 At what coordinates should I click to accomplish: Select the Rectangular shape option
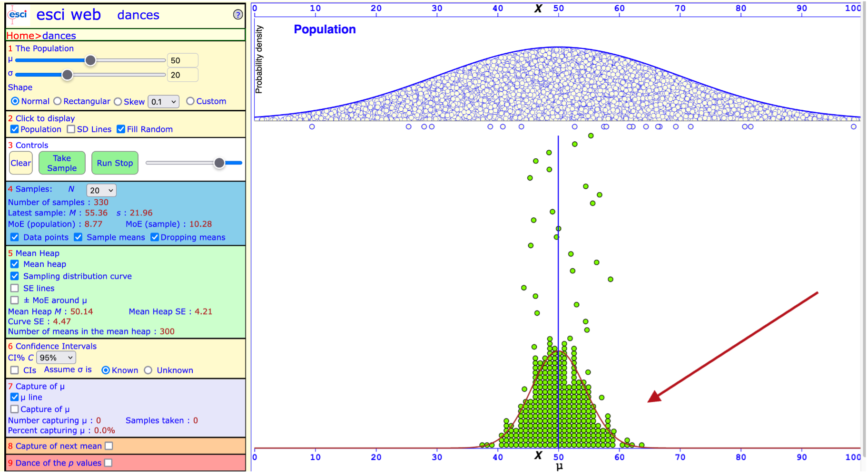58,101
